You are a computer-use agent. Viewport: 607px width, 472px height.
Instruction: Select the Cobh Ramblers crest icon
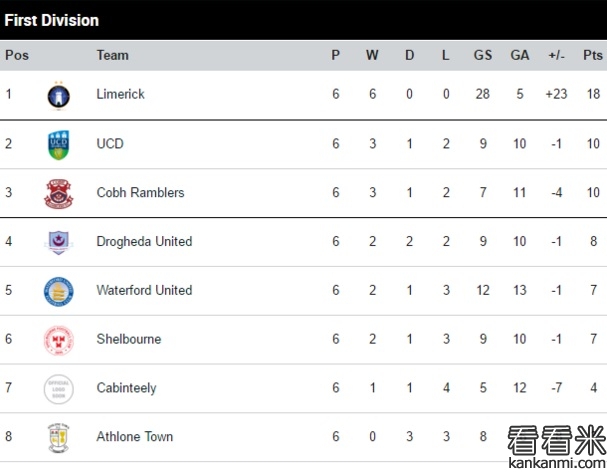coord(58,193)
